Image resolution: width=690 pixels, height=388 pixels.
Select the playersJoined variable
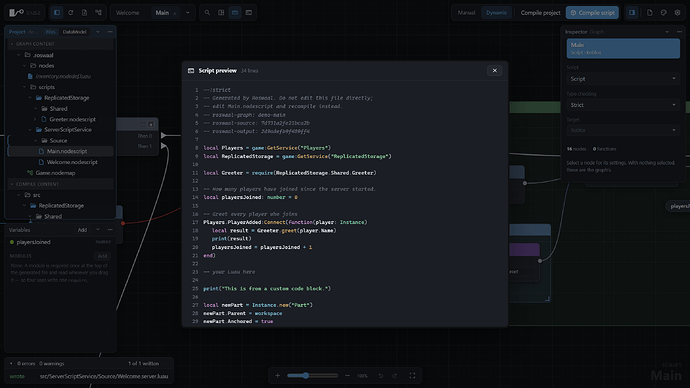pyautogui.click(x=61, y=242)
